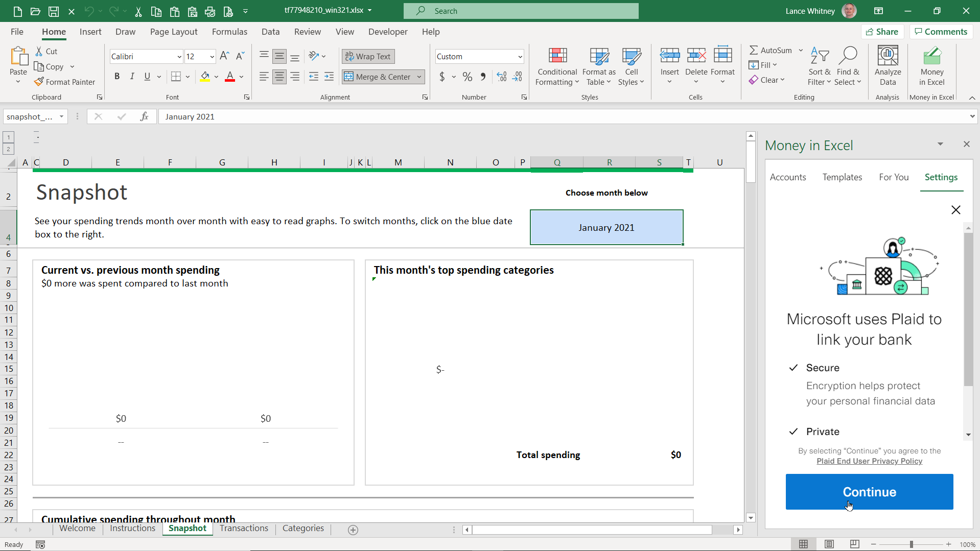Click the Fill Color yellow swatch
Screen dimensions: 980x551
205,77
